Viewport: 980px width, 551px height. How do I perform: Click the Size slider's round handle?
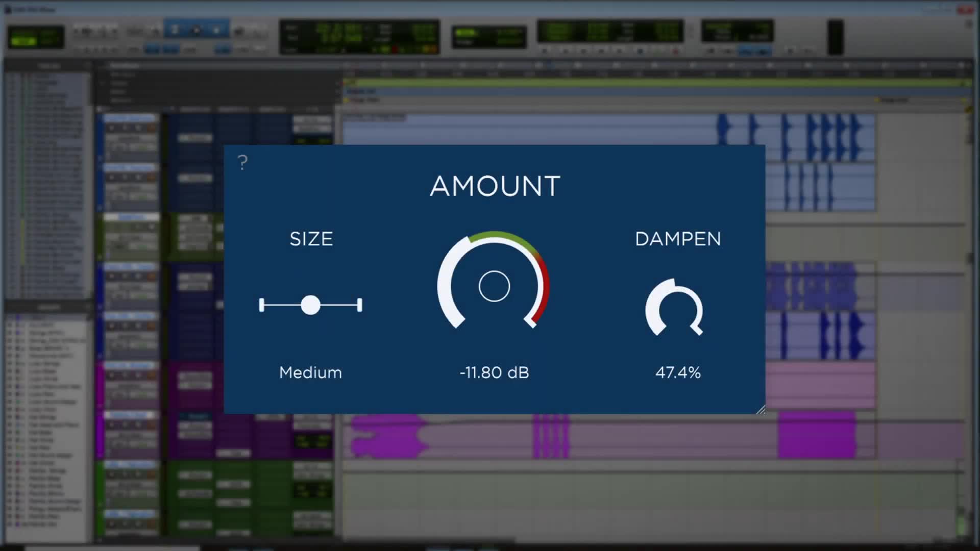[x=310, y=305]
